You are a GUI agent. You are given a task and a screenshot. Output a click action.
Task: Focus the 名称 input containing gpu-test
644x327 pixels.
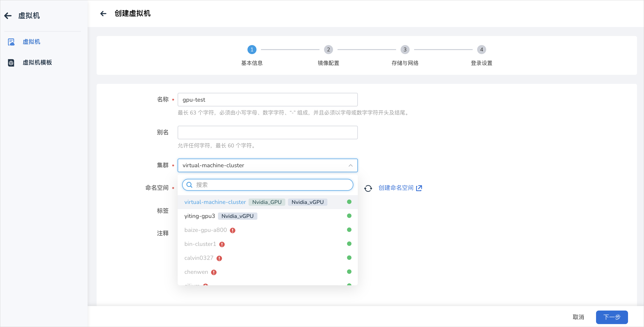268,100
